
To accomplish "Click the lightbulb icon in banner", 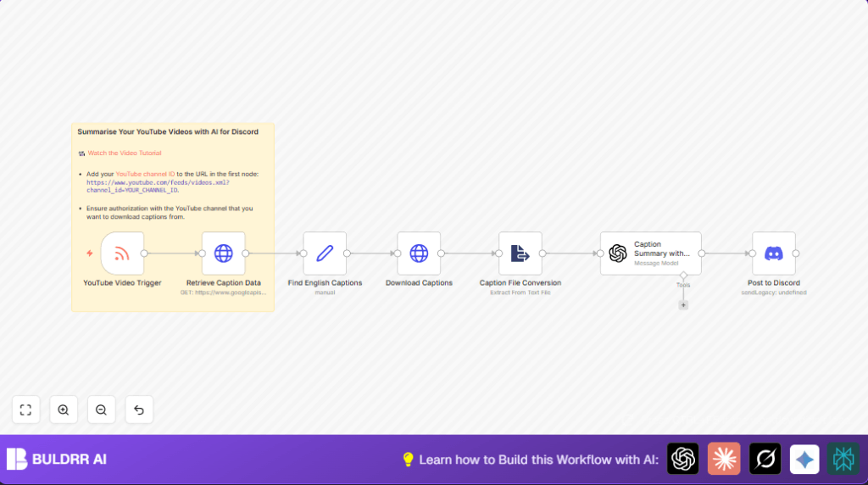I will pyautogui.click(x=408, y=459).
